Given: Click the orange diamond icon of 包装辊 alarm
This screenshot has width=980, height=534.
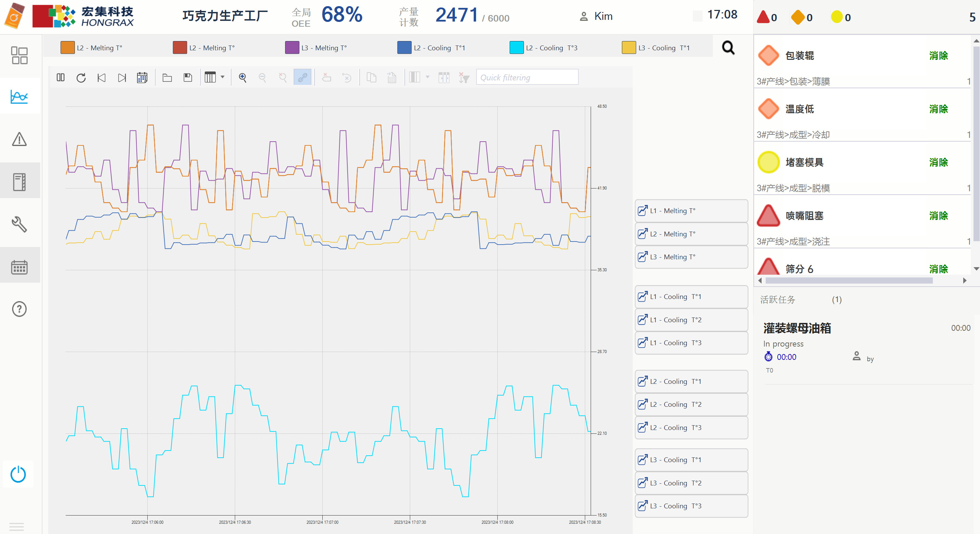Looking at the screenshot, I should [x=768, y=55].
